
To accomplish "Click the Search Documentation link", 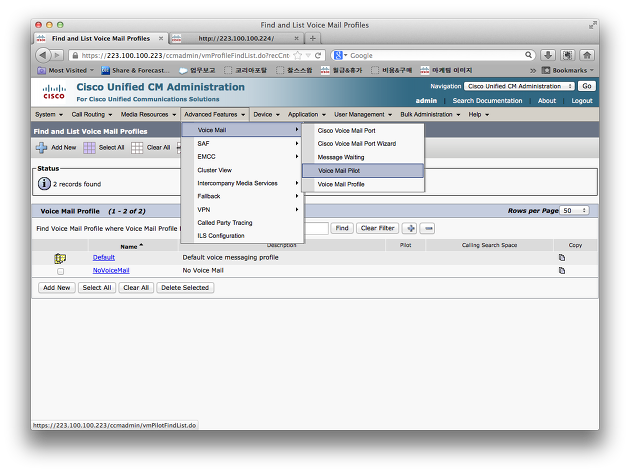I will (487, 101).
